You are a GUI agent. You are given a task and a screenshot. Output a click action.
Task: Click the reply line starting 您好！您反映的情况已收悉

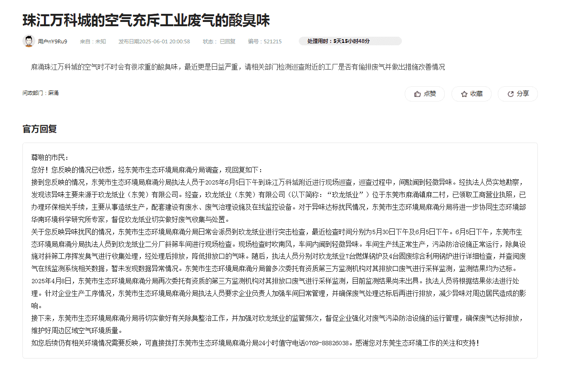[147, 170]
